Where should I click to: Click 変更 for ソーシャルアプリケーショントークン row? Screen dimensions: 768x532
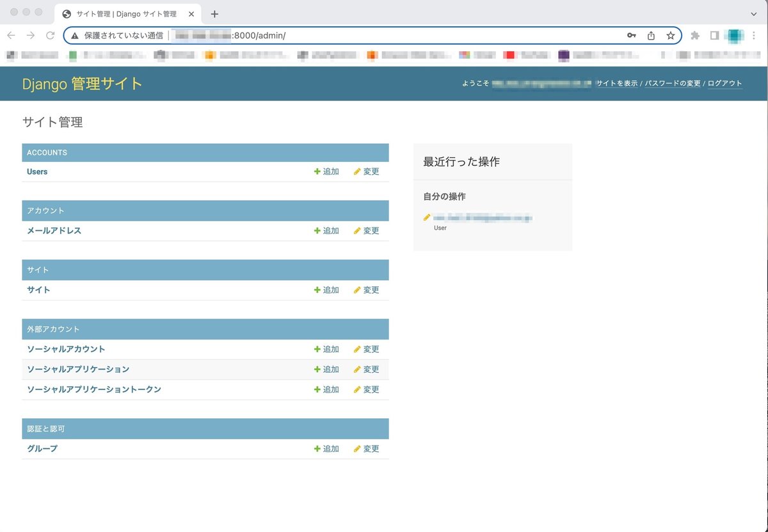[x=366, y=389]
